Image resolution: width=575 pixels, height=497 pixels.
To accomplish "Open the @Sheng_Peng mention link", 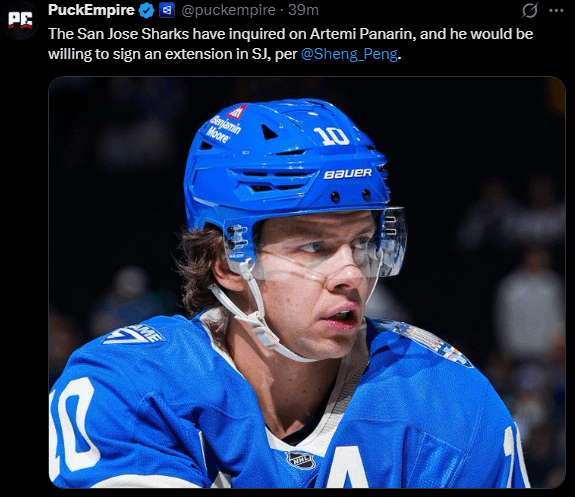I will click(349, 54).
